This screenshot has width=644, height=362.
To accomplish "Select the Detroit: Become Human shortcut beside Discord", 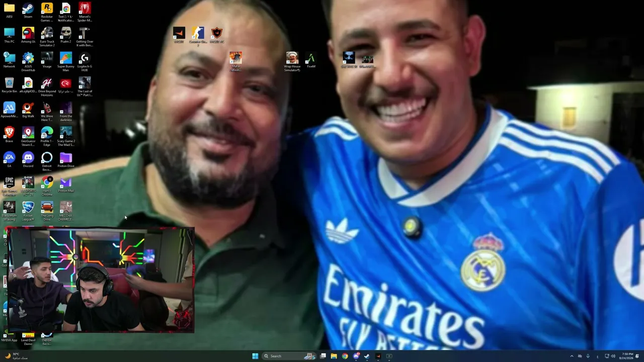I will pyautogui.click(x=47, y=161).
